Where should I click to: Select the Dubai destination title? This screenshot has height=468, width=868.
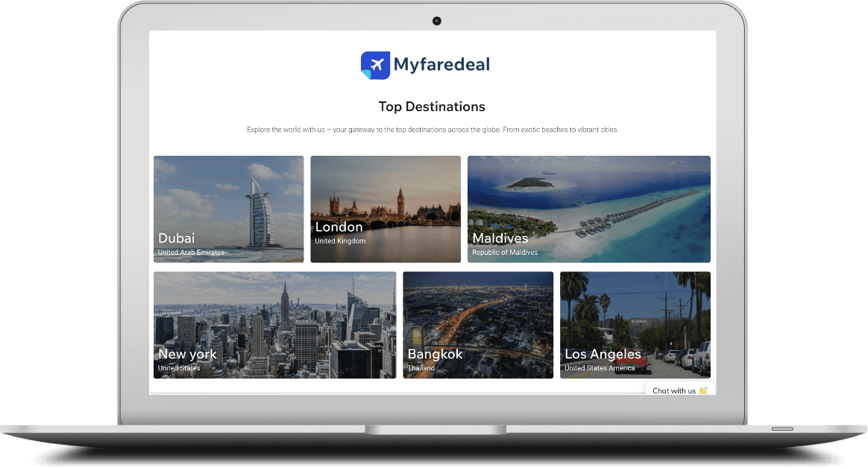[x=176, y=238]
